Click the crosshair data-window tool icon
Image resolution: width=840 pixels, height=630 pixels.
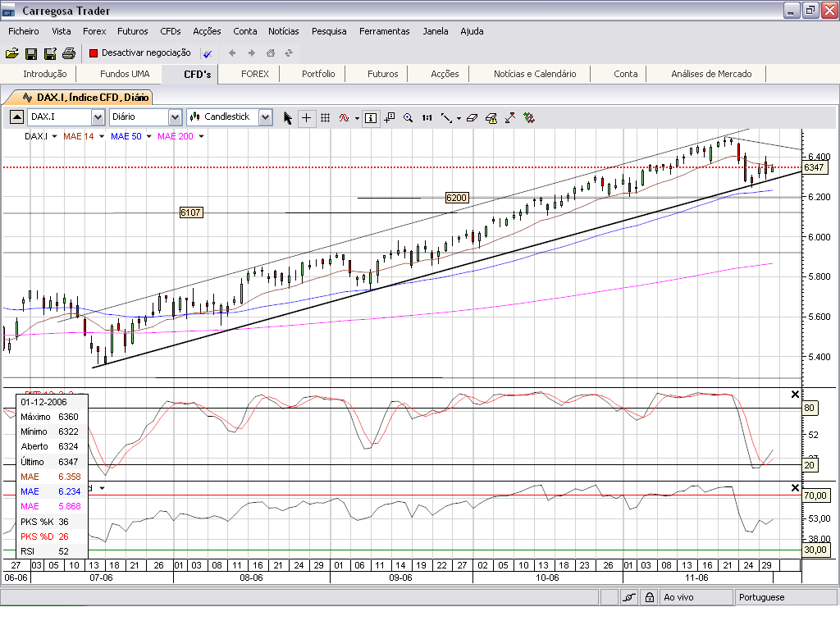[390, 118]
